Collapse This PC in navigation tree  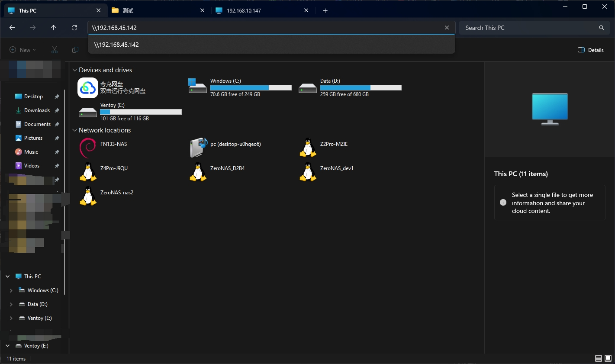tap(8, 276)
